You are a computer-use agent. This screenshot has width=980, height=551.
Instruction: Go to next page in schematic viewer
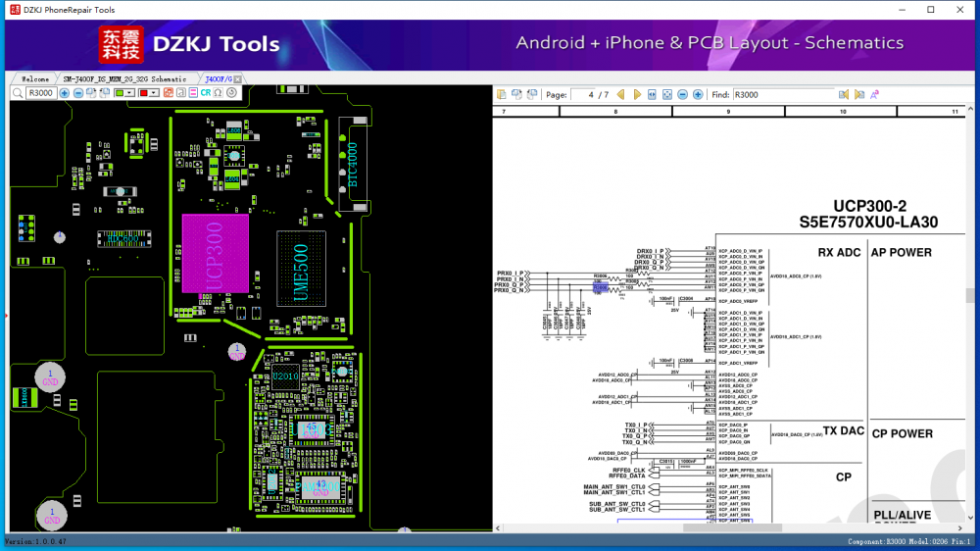coord(637,95)
